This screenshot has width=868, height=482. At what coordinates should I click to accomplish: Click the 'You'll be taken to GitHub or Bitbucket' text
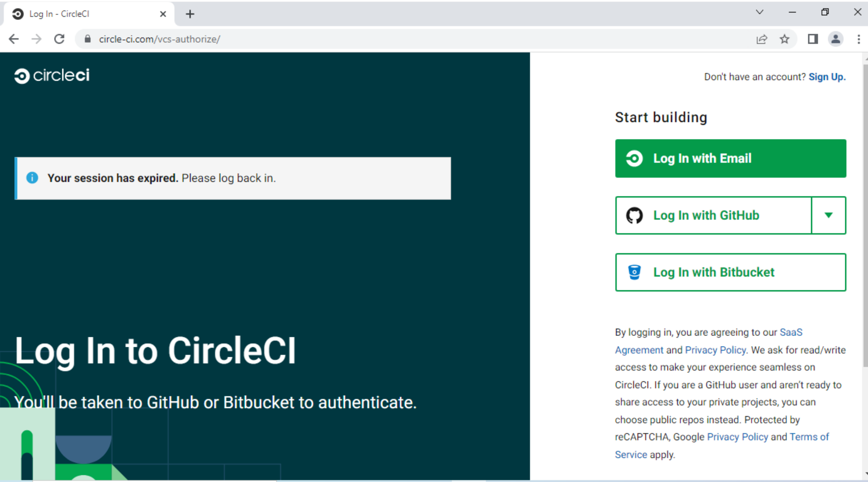[216, 402]
